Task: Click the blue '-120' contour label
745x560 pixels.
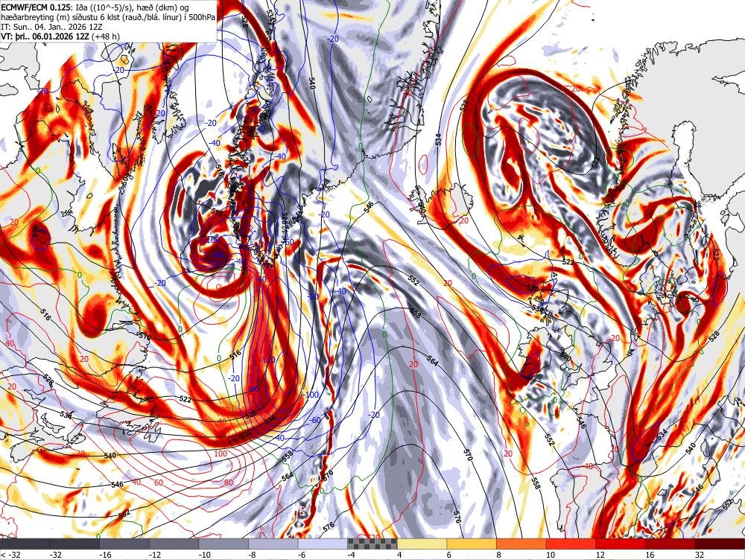Action: 268,359
